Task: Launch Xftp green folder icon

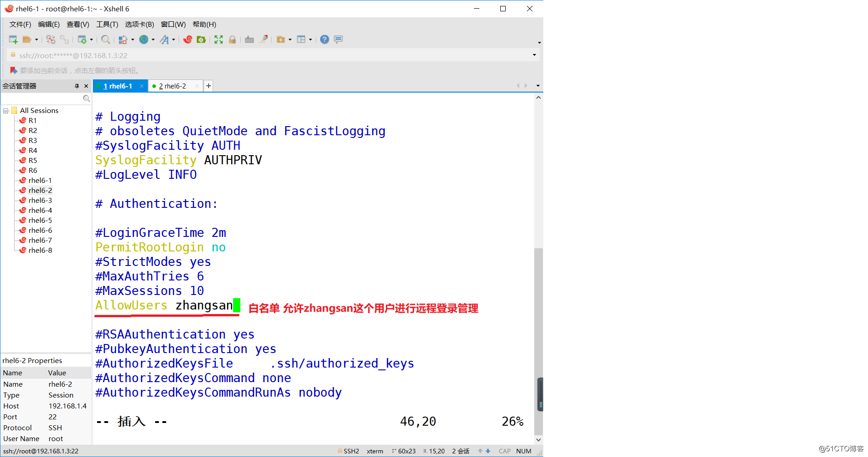Action: (x=201, y=39)
